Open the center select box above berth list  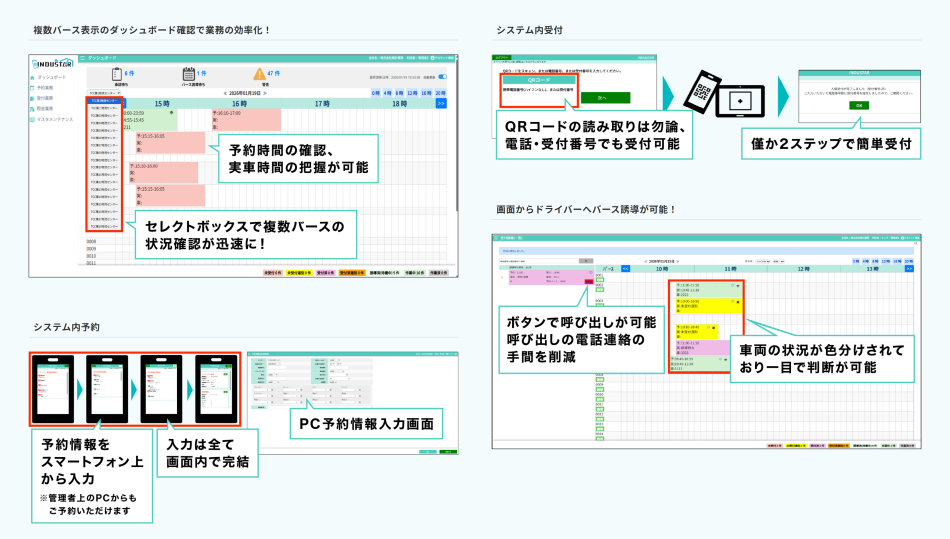(105, 92)
